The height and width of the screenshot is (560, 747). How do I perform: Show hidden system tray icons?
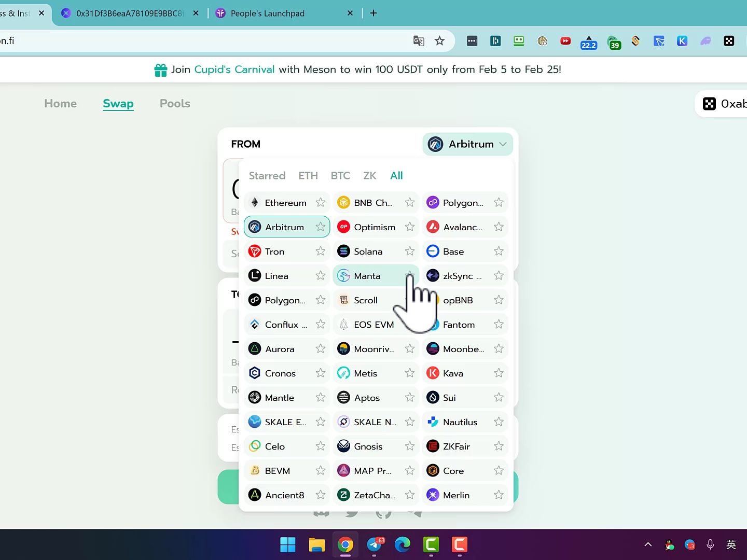tap(648, 544)
